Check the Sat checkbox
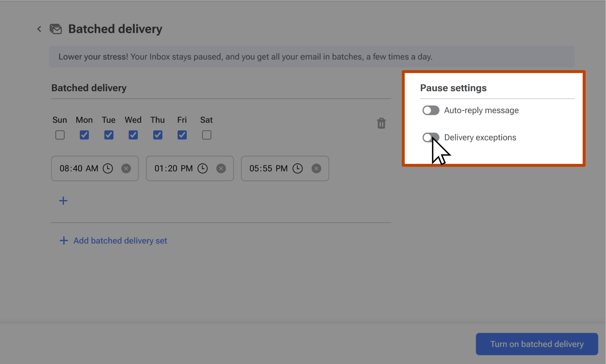 coord(207,135)
